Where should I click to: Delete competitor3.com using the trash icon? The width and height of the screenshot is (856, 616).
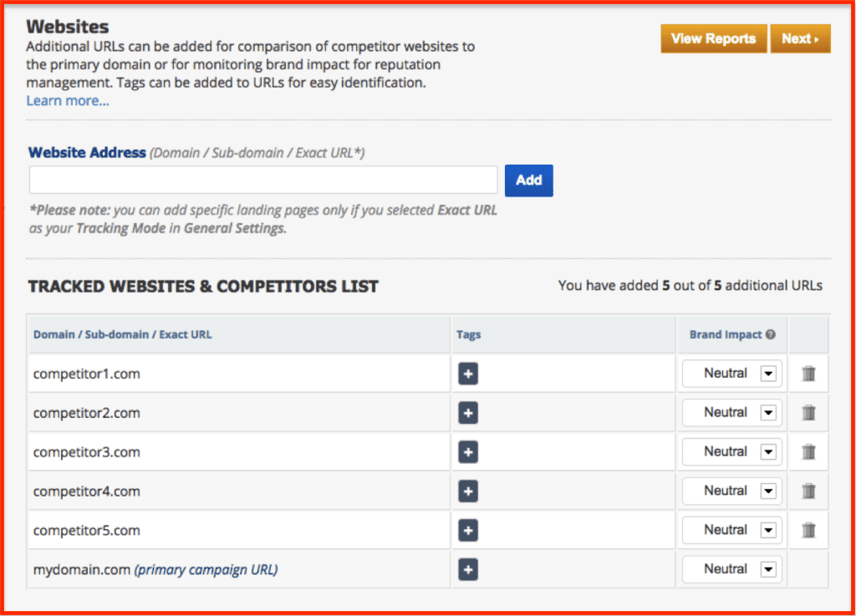click(x=808, y=451)
